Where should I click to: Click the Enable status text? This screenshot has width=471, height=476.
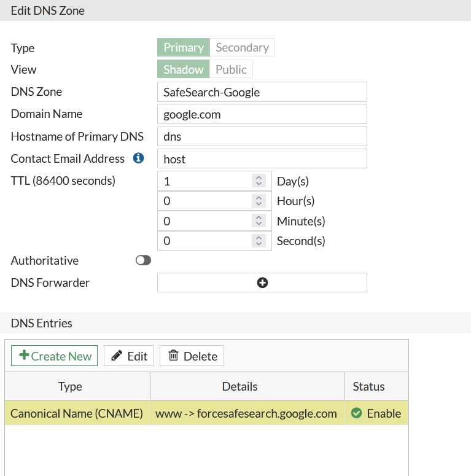pyautogui.click(x=384, y=413)
